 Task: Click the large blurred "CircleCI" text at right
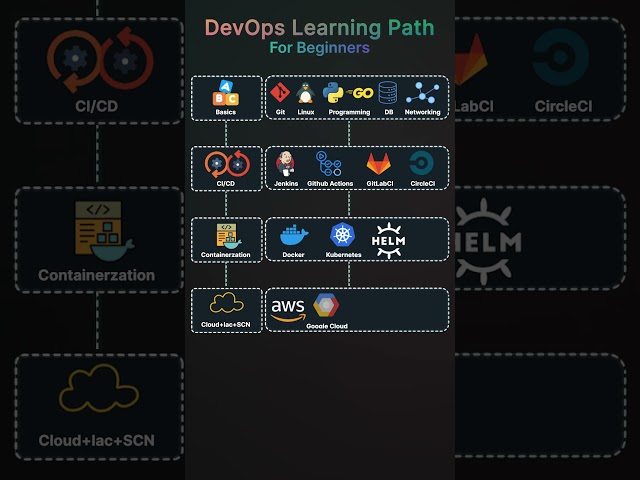pos(563,107)
